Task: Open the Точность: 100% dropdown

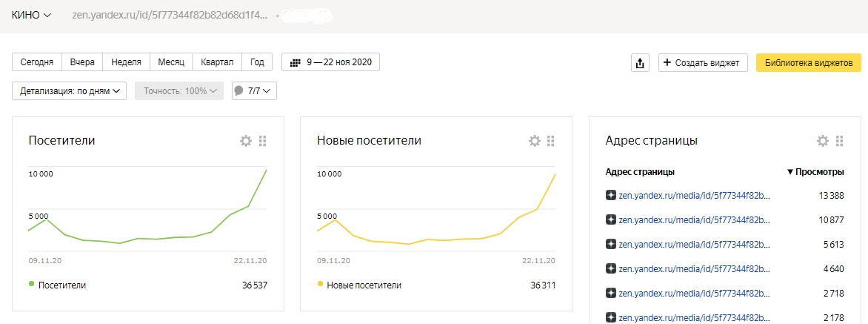Action: tap(179, 91)
